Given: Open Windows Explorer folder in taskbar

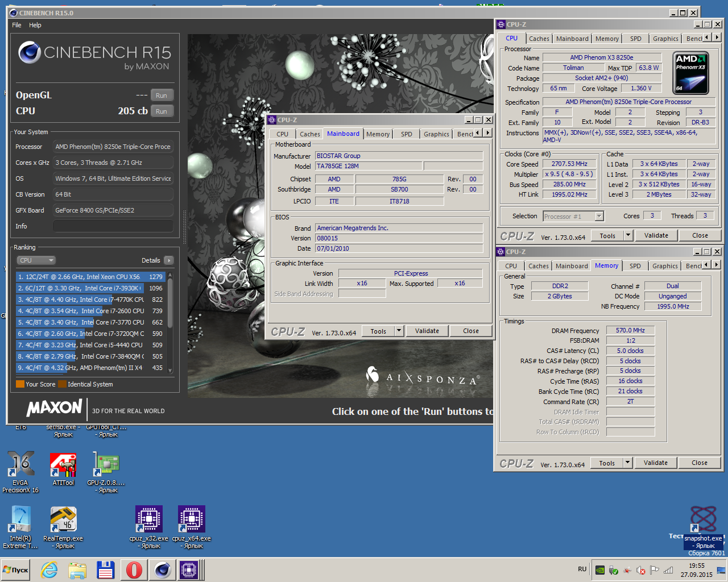Looking at the screenshot, I should pyautogui.click(x=77, y=569).
